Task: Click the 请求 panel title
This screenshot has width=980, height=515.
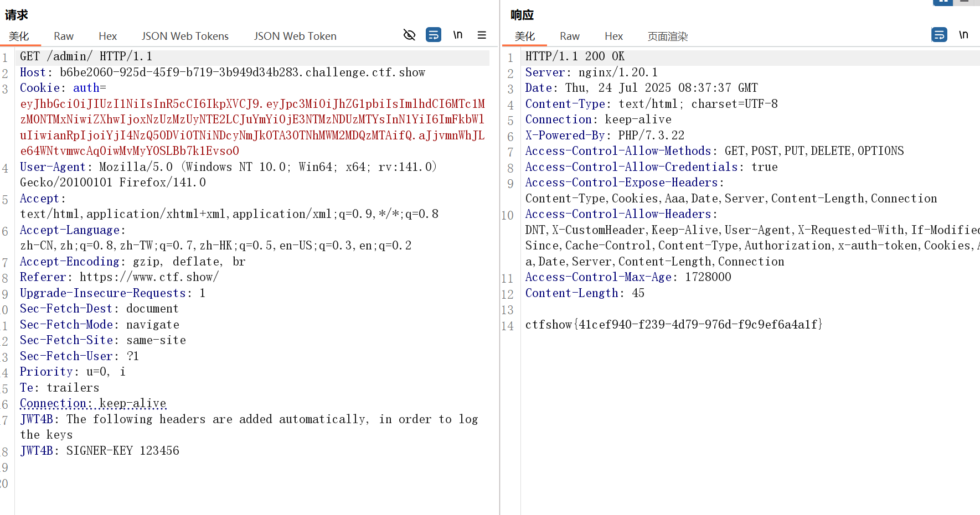Action: point(17,15)
